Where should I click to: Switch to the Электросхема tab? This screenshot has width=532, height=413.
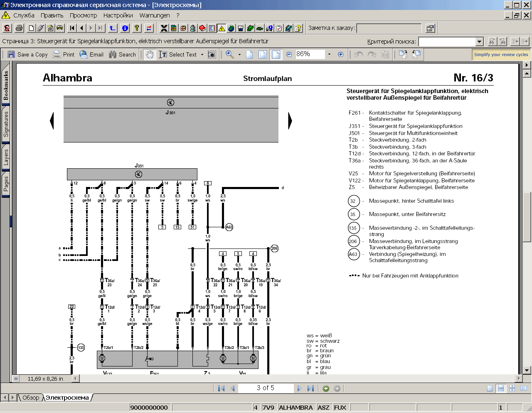pyautogui.click(x=67, y=398)
